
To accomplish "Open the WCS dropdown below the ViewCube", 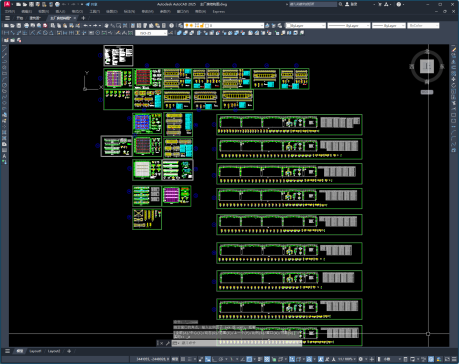I will click(427, 92).
